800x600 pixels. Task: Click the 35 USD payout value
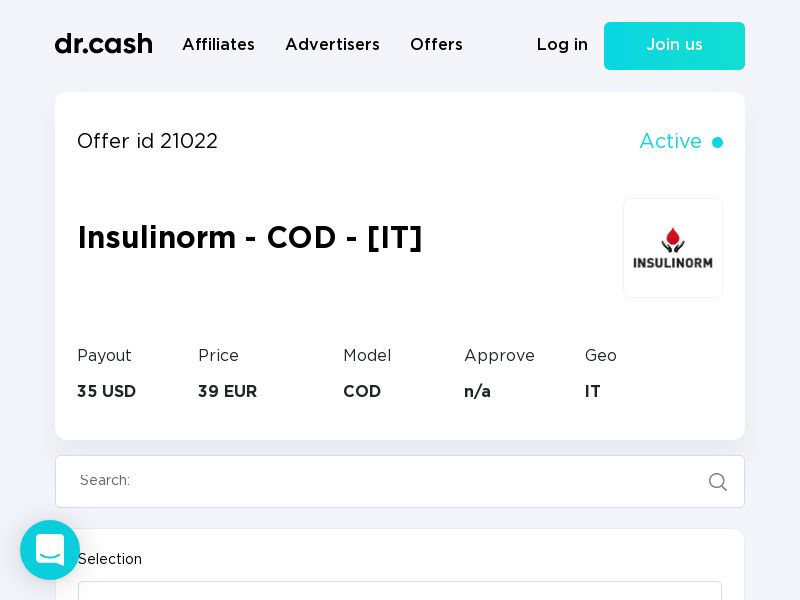click(106, 391)
